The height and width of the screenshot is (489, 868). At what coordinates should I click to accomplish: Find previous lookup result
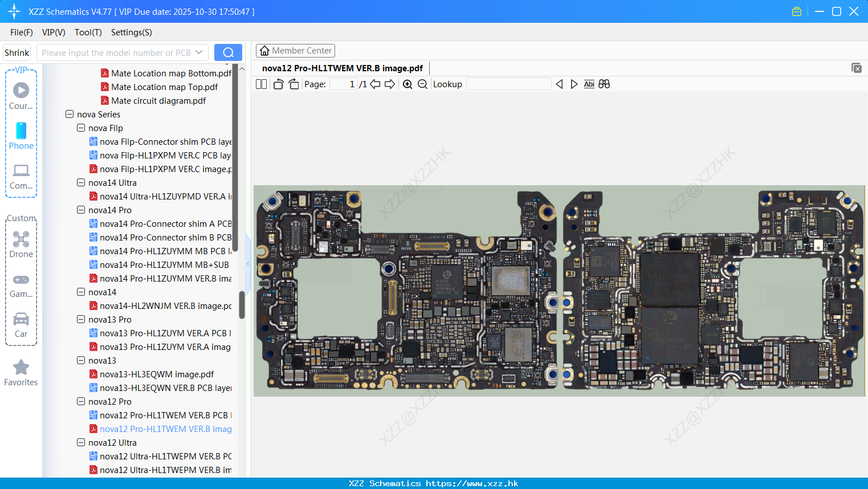point(559,84)
